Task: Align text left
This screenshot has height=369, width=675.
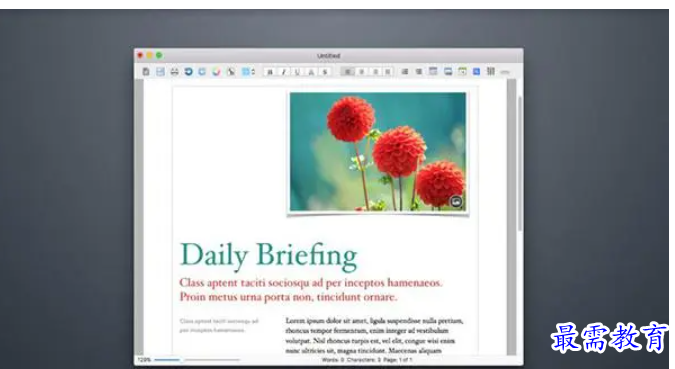Action: (x=348, y=72)
